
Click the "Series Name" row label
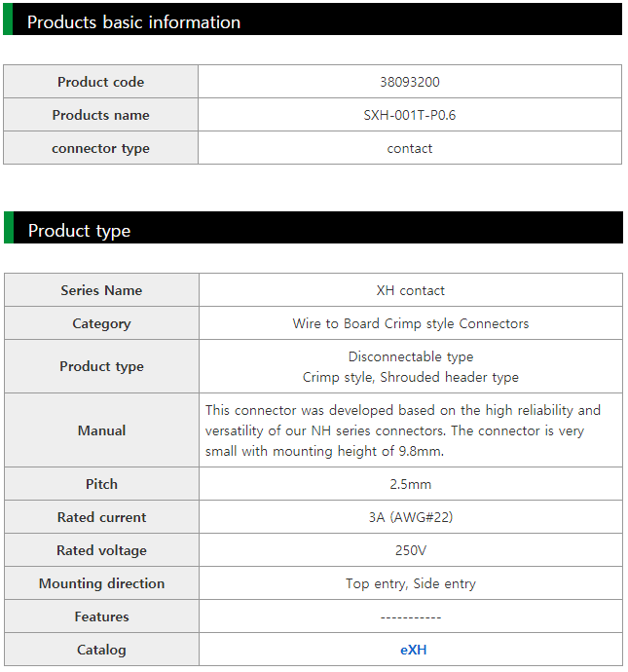[101, 290]
